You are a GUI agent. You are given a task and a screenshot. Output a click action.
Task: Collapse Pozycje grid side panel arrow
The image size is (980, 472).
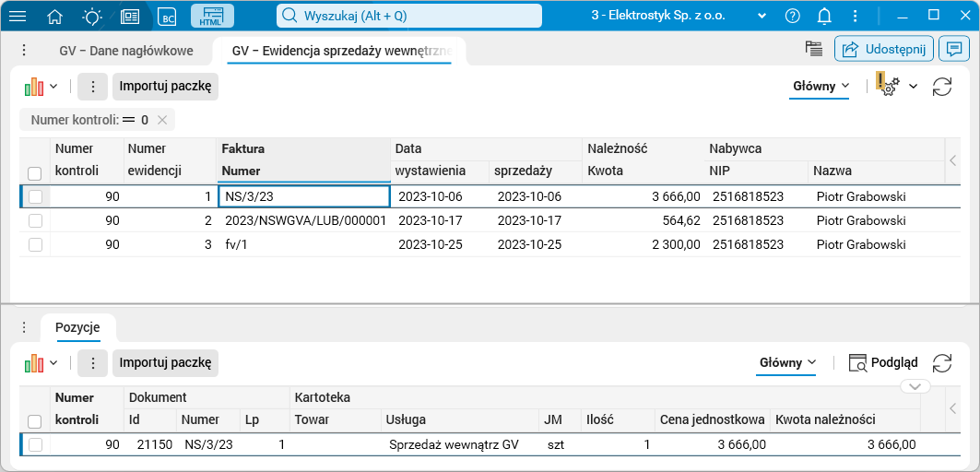tap(953, 408)
